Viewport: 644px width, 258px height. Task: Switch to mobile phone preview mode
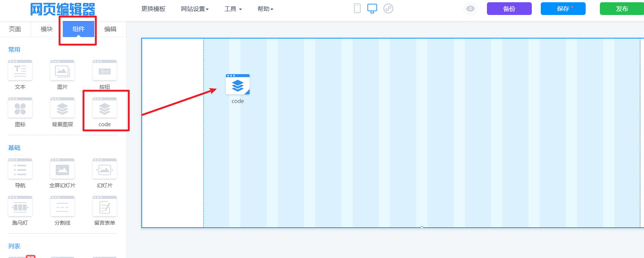(357, 8)
